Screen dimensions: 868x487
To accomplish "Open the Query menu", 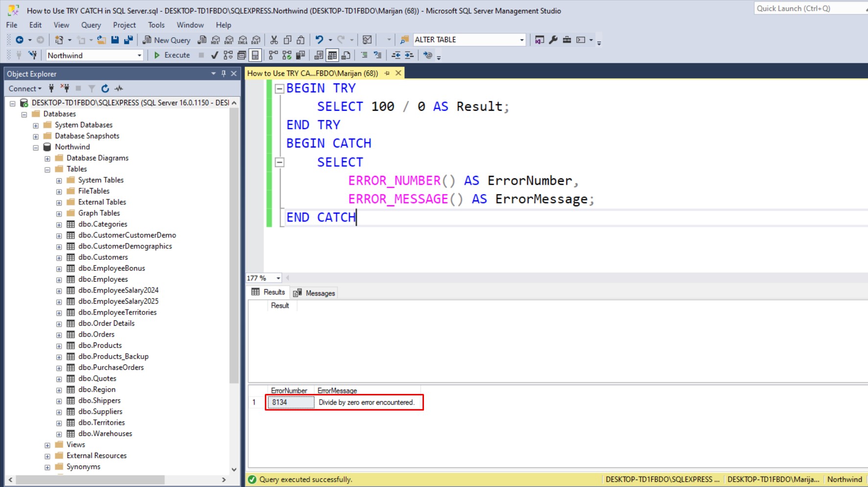I will tap(91, 25).
